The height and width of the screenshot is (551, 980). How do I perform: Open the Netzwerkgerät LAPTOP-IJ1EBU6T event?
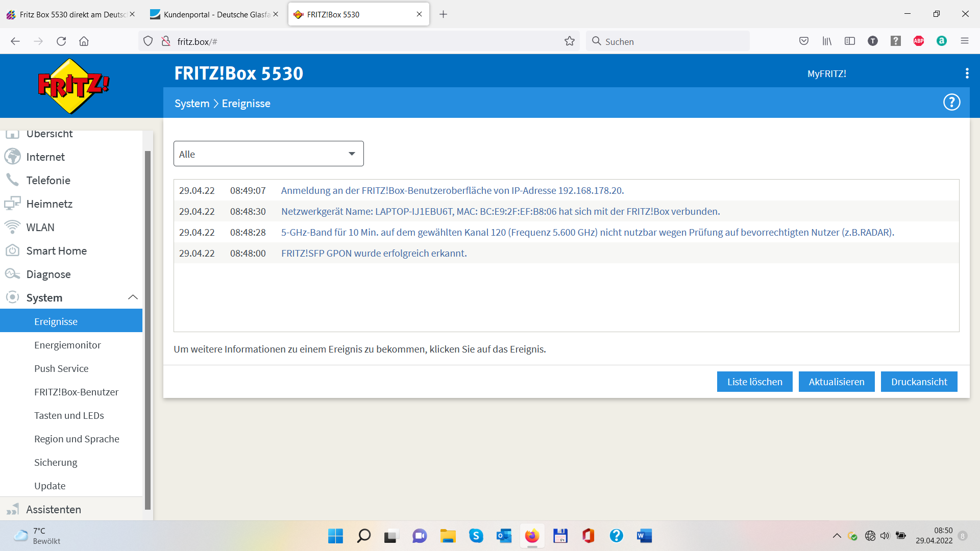coord(500,211)
